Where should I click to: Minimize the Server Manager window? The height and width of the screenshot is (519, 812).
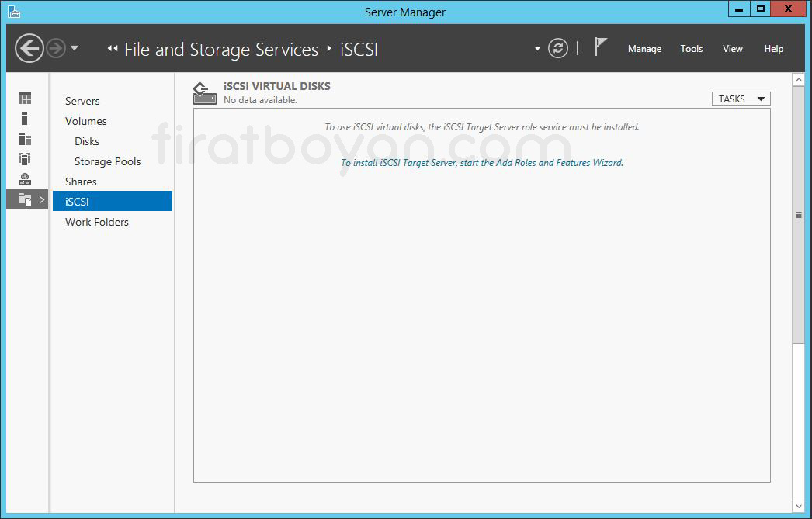point(739,9)
